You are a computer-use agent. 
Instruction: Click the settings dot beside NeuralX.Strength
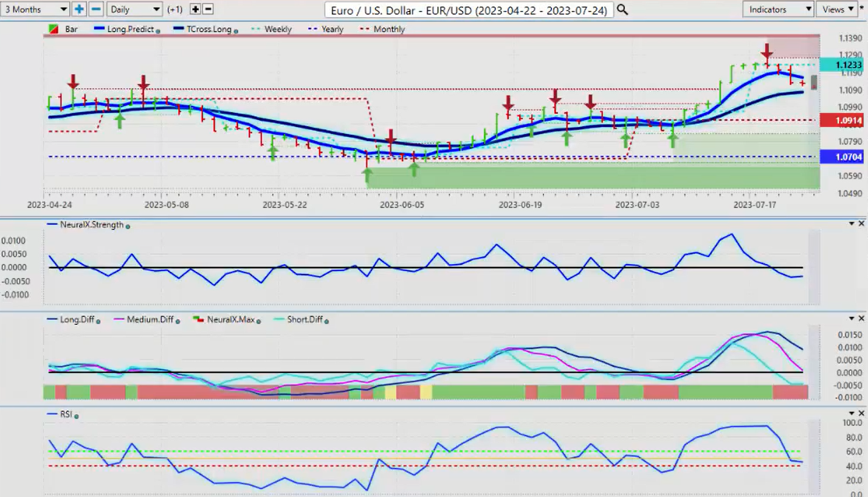[128, 226]
